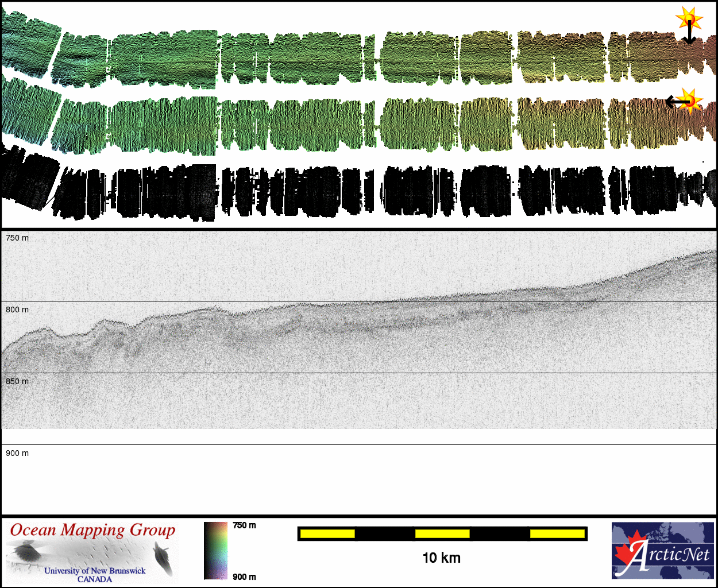Screen dimensions: 718x588
Task: Click the leftmost yellow scale bar segment
Action: (x=327, y=534)
